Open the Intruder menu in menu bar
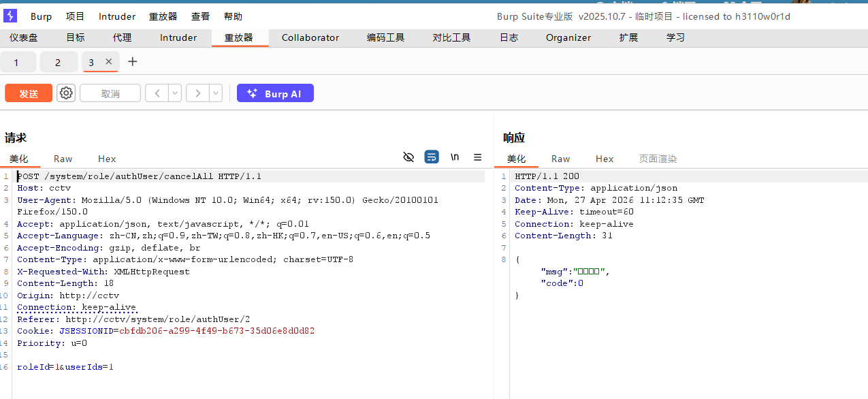The width and height of the screenshot is (868, 399). pyautogui.click(x=117, y=16)
